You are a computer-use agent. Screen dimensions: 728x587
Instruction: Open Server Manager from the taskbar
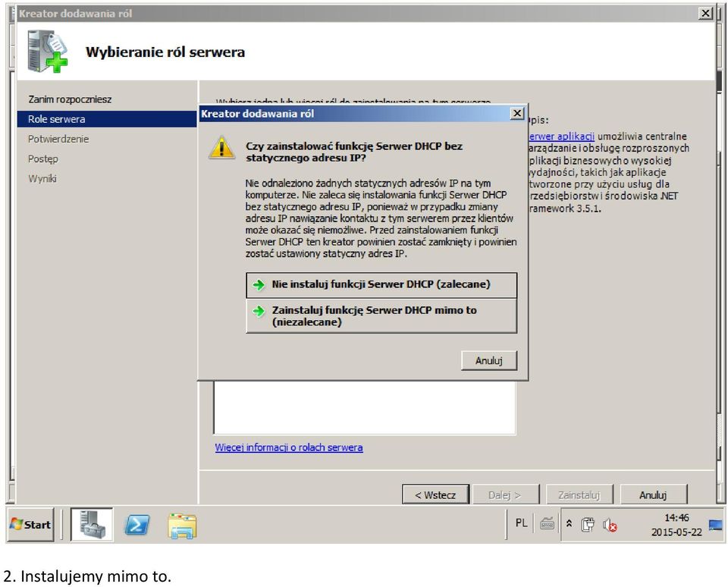coord(92,524)
